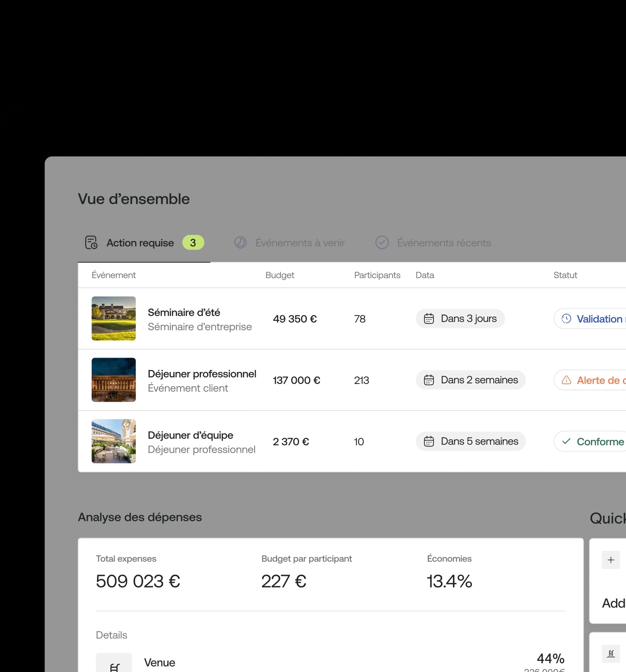
Task: Click the plus icon in the Quick panel
Action: click(610, 560)
